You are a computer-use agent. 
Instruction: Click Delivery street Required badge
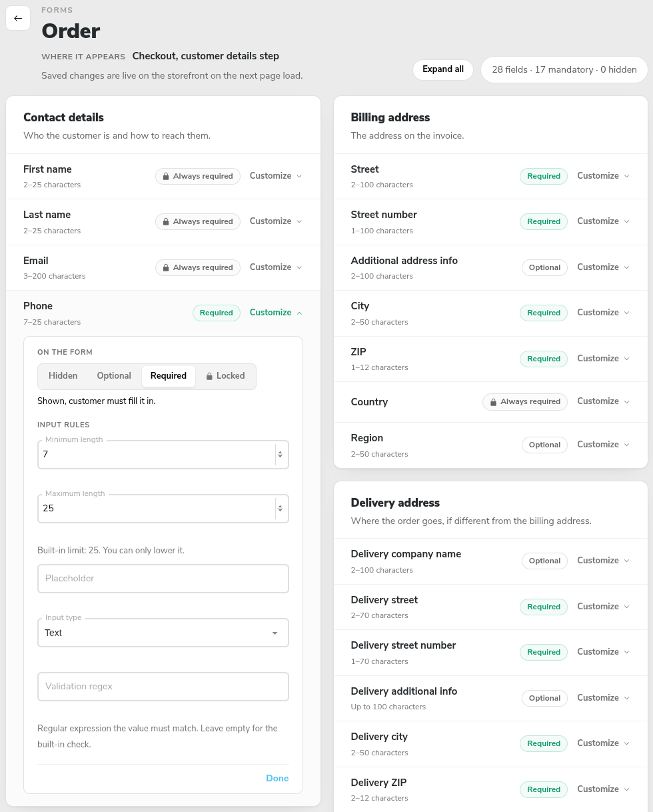544,607
